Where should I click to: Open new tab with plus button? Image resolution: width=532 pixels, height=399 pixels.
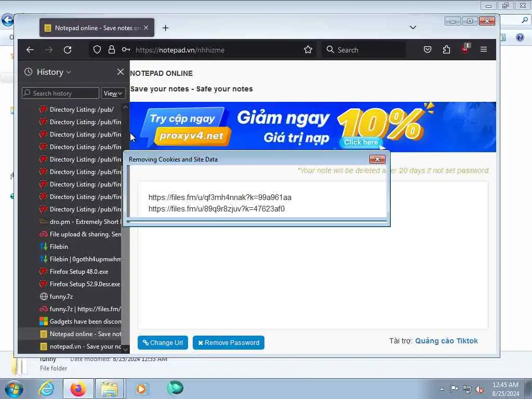click(x=165, y=28)
